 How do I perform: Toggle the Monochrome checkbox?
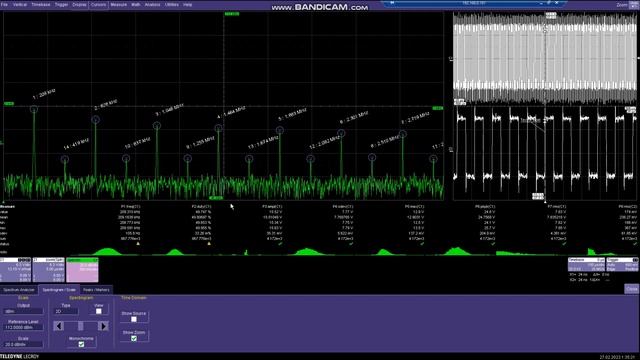pyautogui.click(x=81, y=344)
